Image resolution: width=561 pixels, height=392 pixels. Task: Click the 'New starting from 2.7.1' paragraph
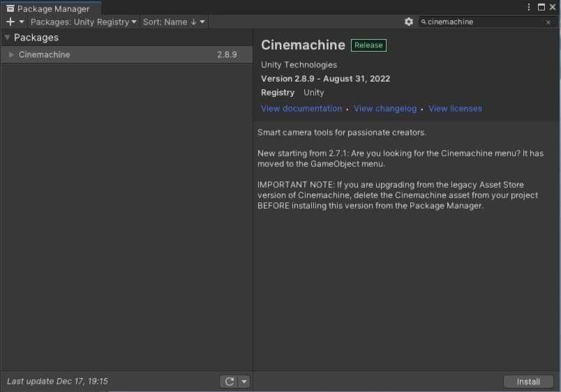point(401,158)
